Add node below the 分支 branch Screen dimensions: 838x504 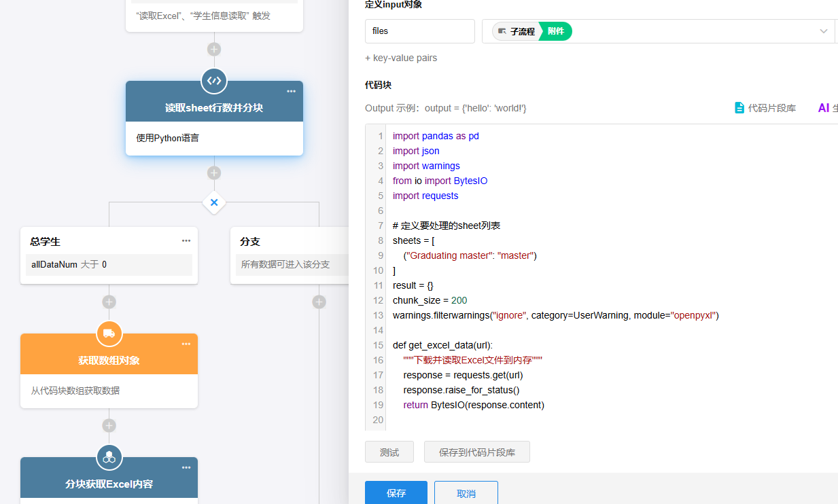[x=319, y=302]
